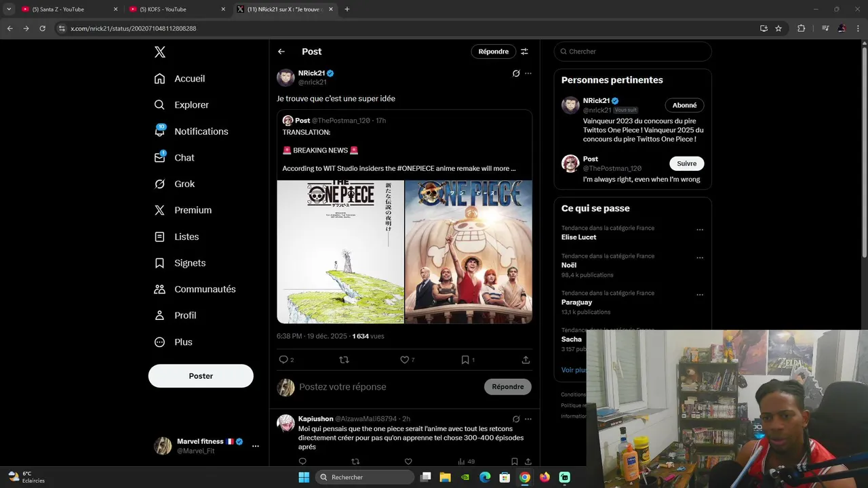868x488 pixels.
Task: Open NRick21 avatar on the post
Action: [285, 77]
